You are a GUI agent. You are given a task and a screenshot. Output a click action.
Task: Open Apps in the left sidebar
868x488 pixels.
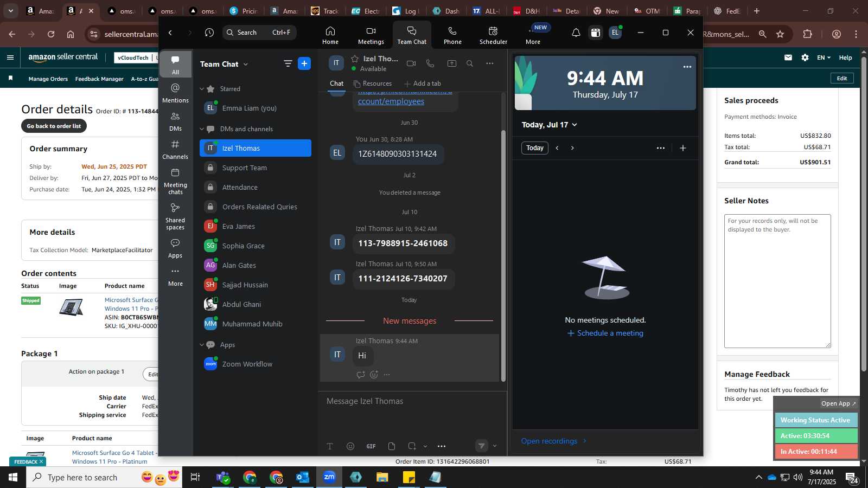175,248
